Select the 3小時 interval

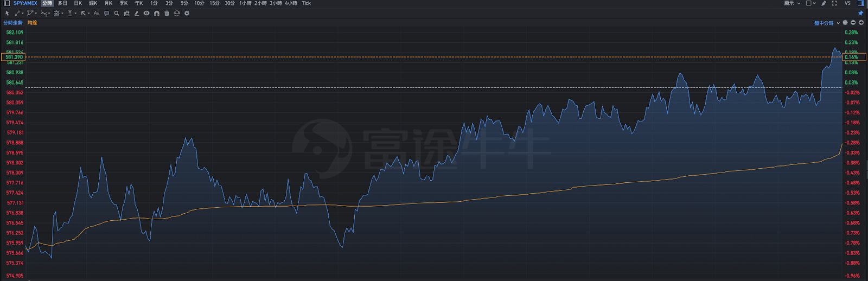276,3
